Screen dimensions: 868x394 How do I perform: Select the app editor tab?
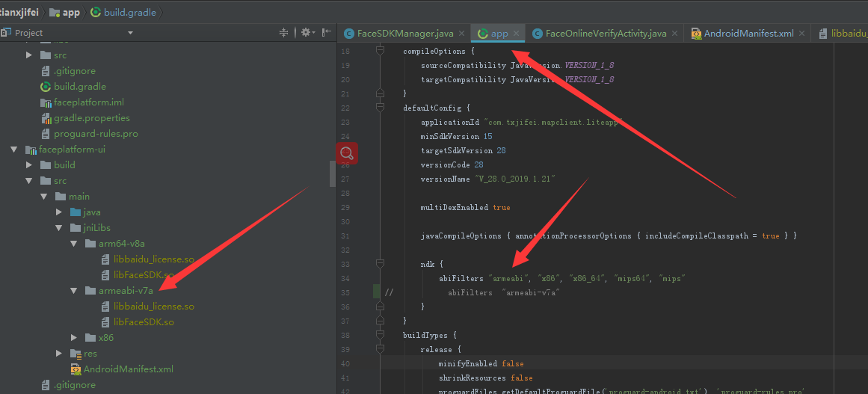(x=499, y=34)
